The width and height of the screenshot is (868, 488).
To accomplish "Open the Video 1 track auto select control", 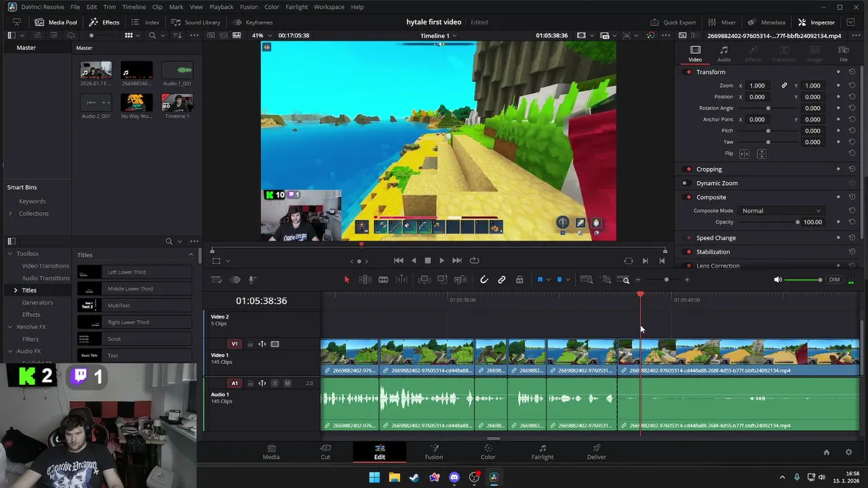I will (262, 344).
